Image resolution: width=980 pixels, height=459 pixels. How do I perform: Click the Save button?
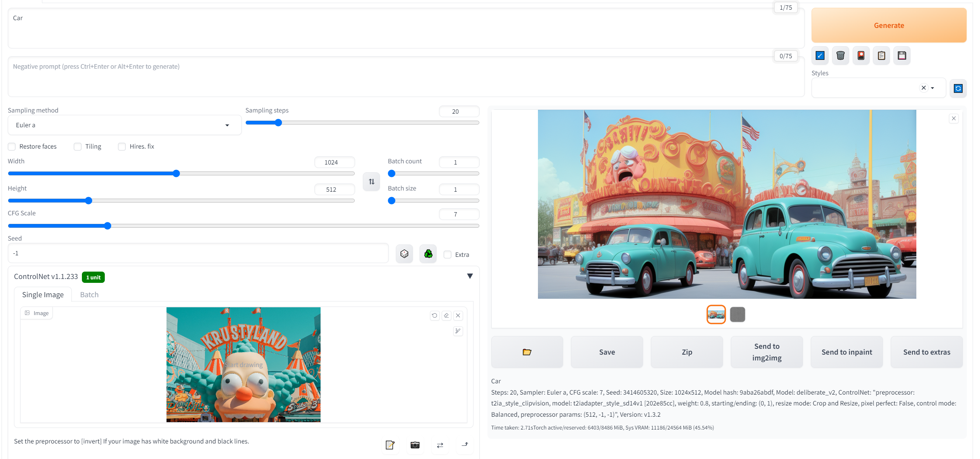[x=607, y=352]
